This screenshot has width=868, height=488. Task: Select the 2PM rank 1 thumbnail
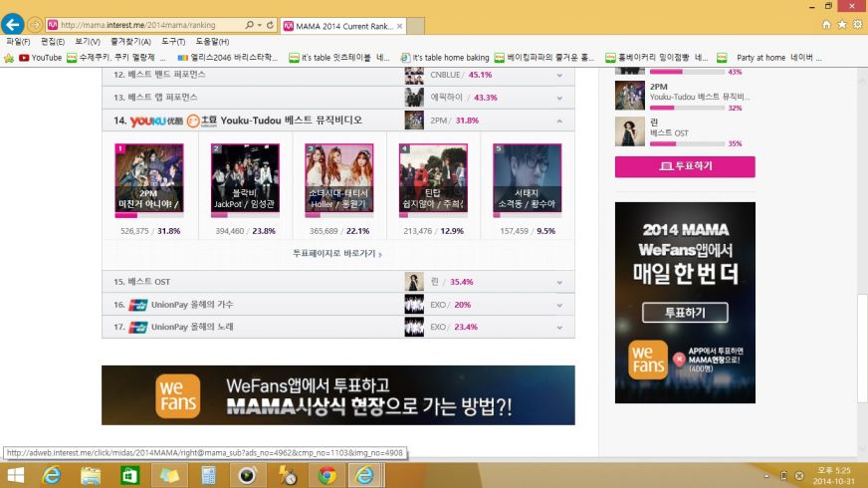point(149,178)
